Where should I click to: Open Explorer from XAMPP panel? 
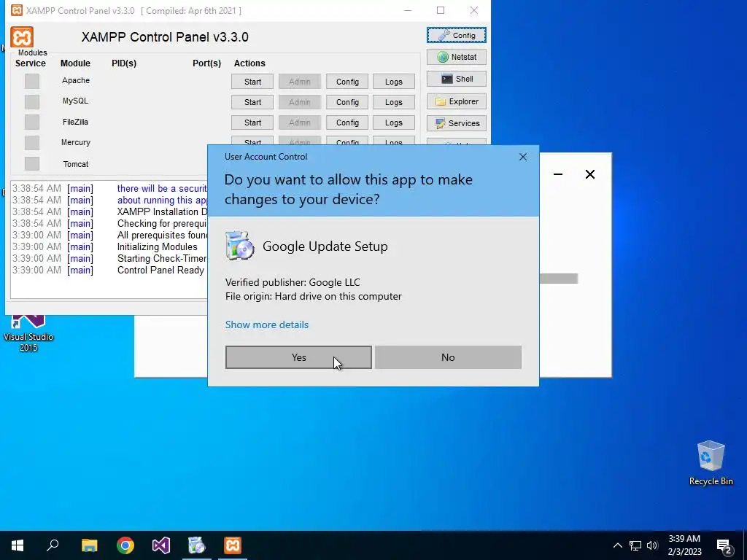pos(457,101)
